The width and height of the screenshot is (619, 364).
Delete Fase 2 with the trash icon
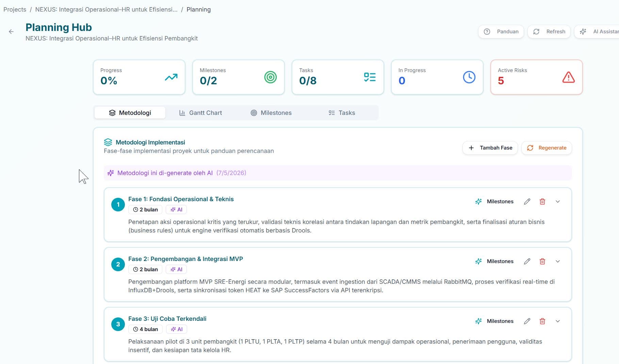point(542,261)
